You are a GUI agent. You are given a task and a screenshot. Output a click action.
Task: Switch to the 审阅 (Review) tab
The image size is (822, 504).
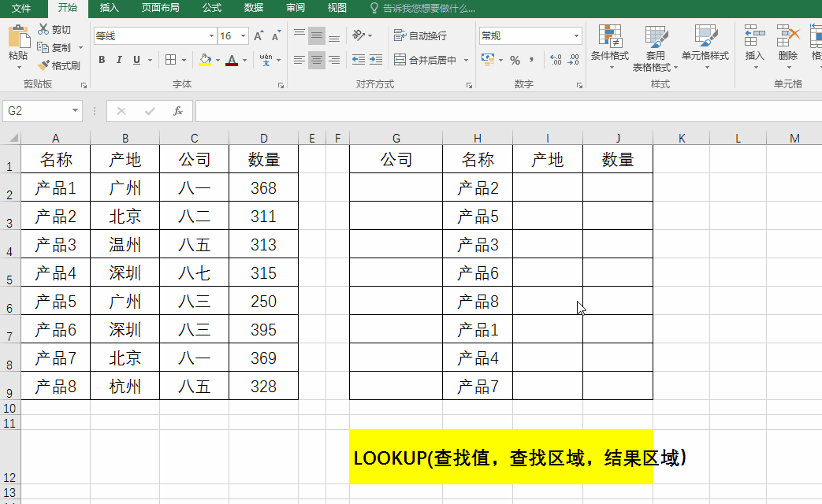click(x=296, y=8)
